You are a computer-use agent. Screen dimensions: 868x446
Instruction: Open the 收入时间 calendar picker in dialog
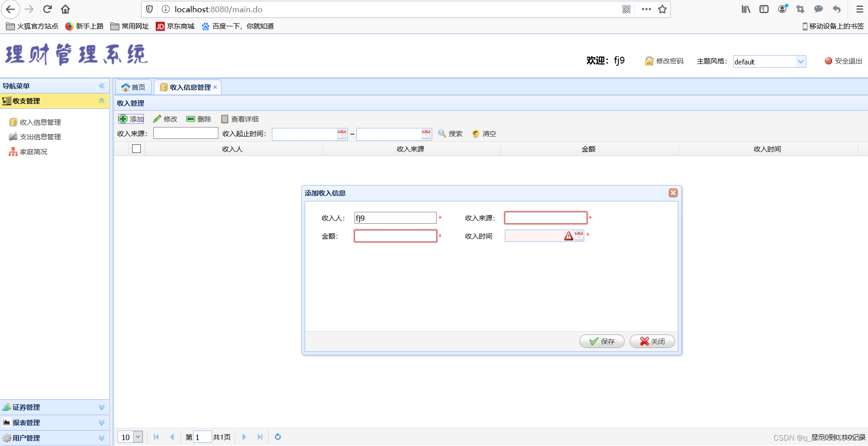pyautogui.click(x=579, y=235)
